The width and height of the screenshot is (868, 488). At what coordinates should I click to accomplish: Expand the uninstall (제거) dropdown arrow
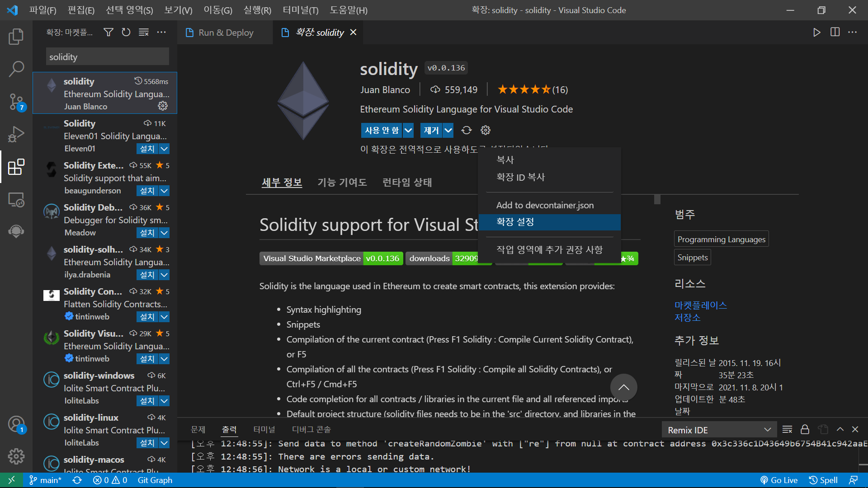coord(448,131)
